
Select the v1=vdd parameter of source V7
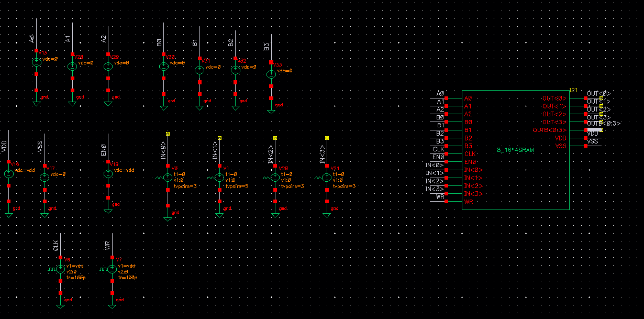127,266
